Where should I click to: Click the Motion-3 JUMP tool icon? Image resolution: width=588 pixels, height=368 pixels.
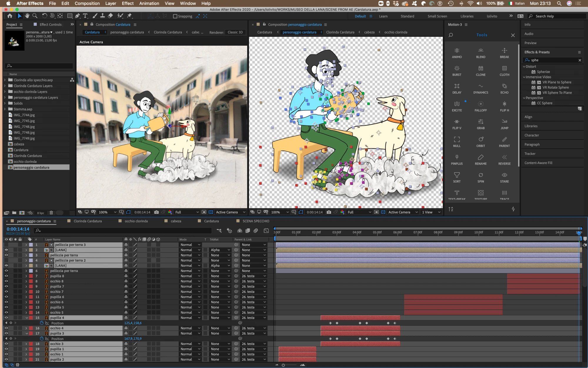[x=505, y=122]
